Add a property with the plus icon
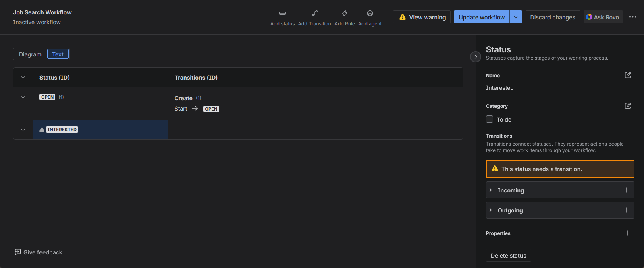 pos(628,233)
